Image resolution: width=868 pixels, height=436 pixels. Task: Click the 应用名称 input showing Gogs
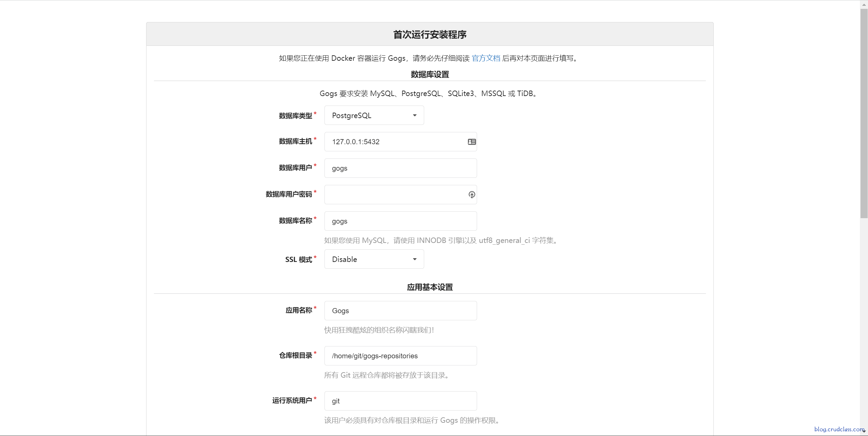pos(390,310)
